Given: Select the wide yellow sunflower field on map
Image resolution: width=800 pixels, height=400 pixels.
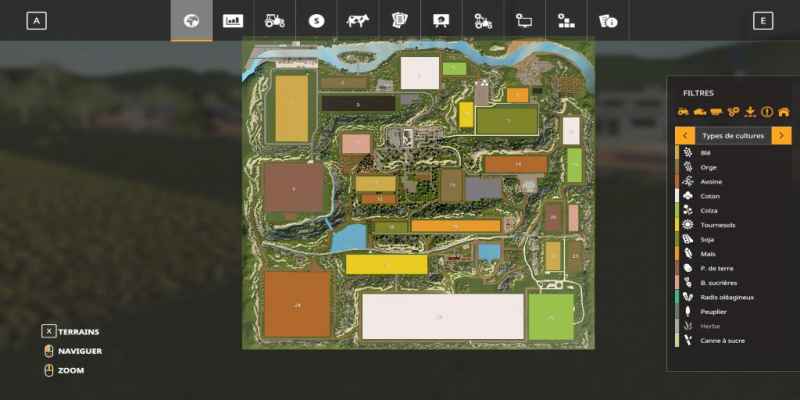Looking at the screenshot, I should (x=387, y=264).
